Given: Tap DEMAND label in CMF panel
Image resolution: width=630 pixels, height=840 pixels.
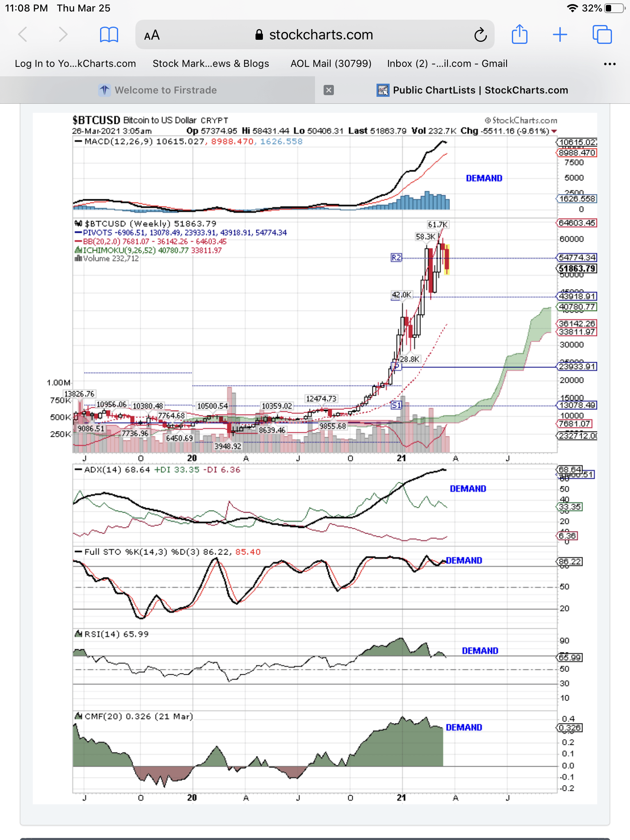Looking at the screenshot, I should (x=464, y=728).
